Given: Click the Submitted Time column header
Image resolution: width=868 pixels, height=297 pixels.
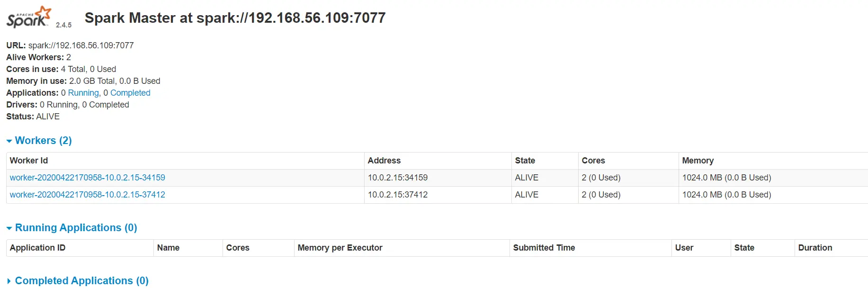Looking at the screenshot, I should 544,248.
